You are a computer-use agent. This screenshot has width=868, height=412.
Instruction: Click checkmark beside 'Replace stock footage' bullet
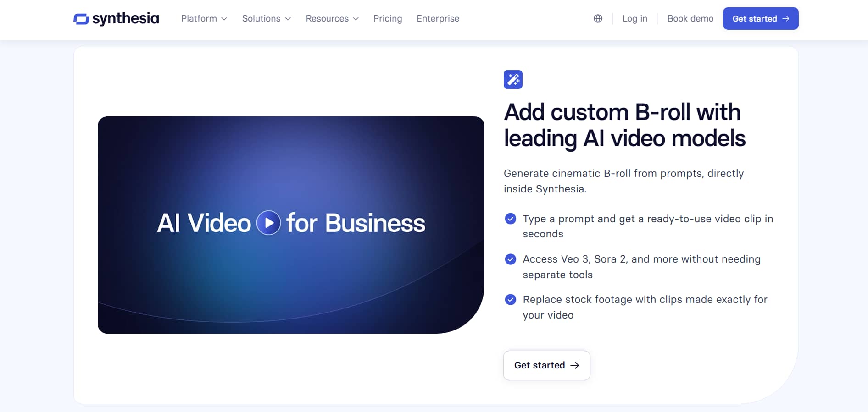coord(510,299)
